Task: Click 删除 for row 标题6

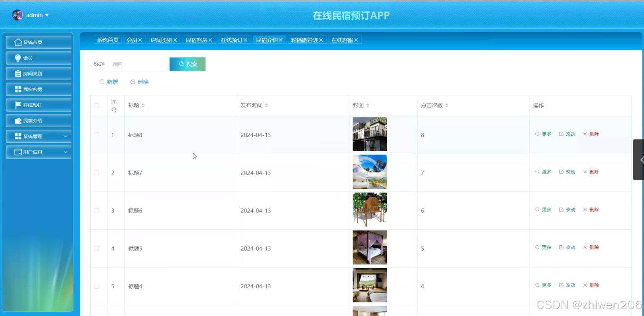Action: 591,210
